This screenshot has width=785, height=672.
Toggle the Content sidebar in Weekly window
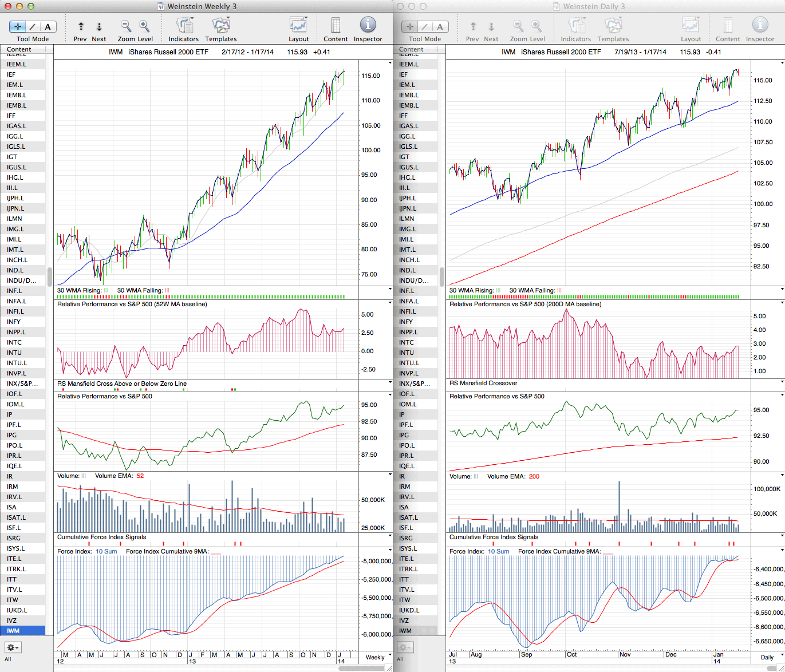336,26
